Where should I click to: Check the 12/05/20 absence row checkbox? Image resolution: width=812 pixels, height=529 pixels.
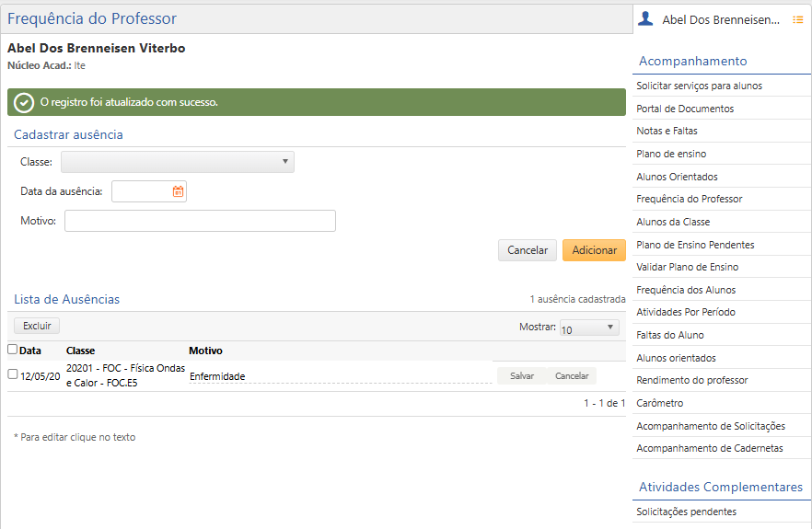[12, 374]
